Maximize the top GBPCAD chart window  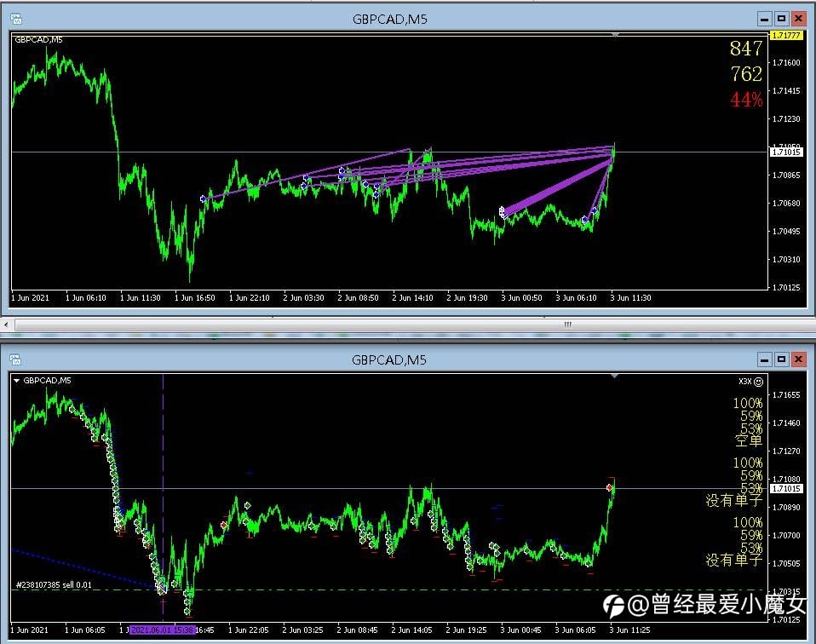(781, 20)
